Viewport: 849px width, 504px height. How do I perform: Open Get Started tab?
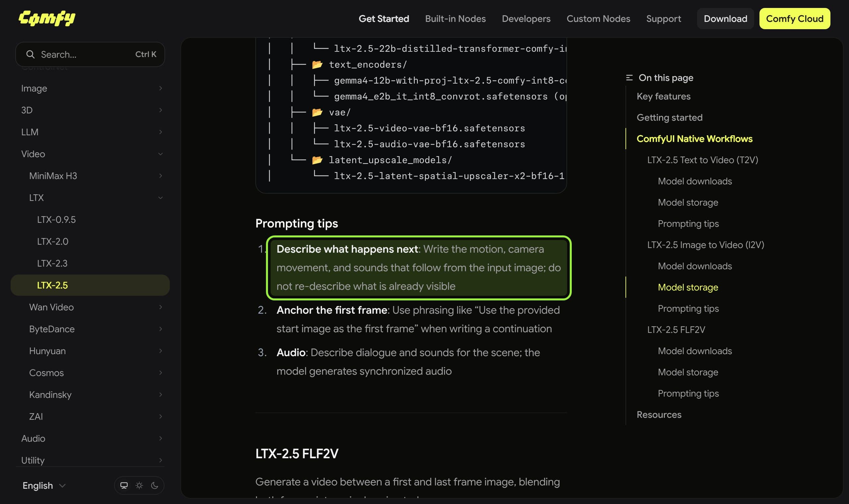(384, 19)
